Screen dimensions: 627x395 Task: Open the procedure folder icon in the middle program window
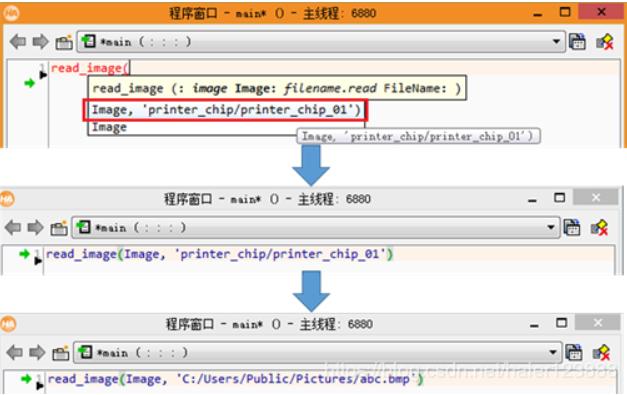click(59, 228)
